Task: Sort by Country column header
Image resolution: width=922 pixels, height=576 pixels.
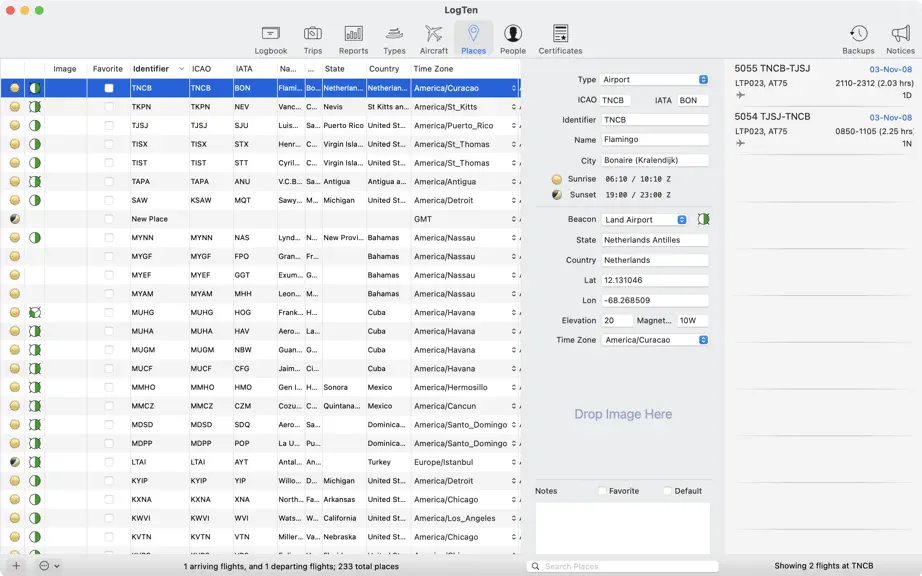Action: point(388,69)
